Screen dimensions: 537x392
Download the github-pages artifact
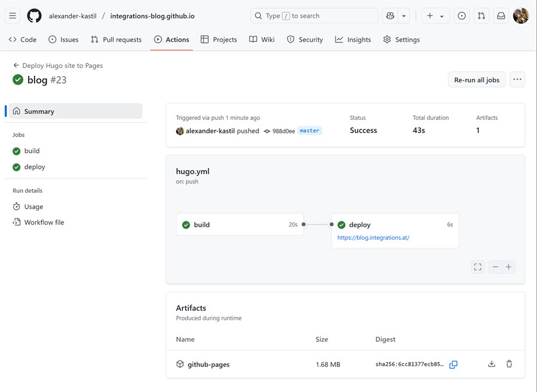[492, 365]
